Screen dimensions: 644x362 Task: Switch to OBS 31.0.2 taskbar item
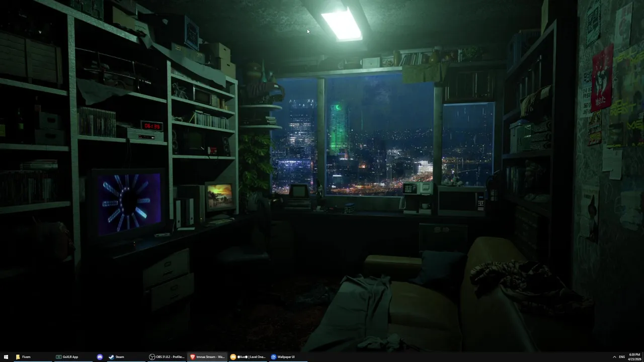167,357
